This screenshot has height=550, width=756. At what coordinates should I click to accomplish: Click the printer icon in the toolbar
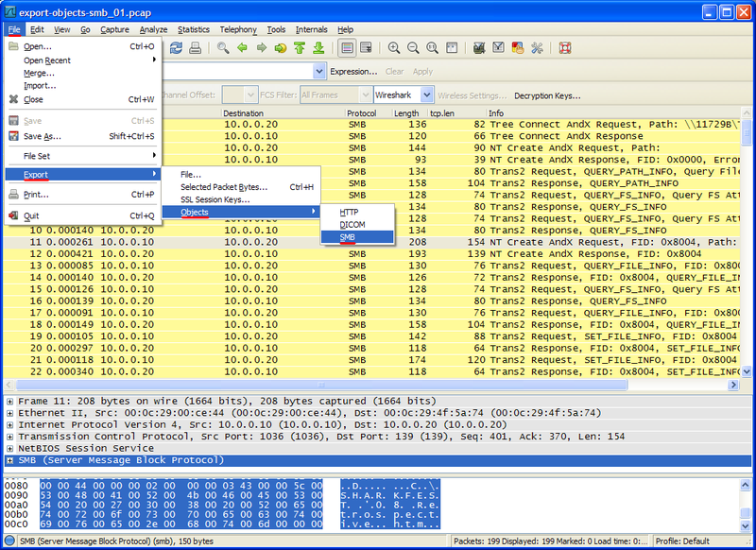195,47
